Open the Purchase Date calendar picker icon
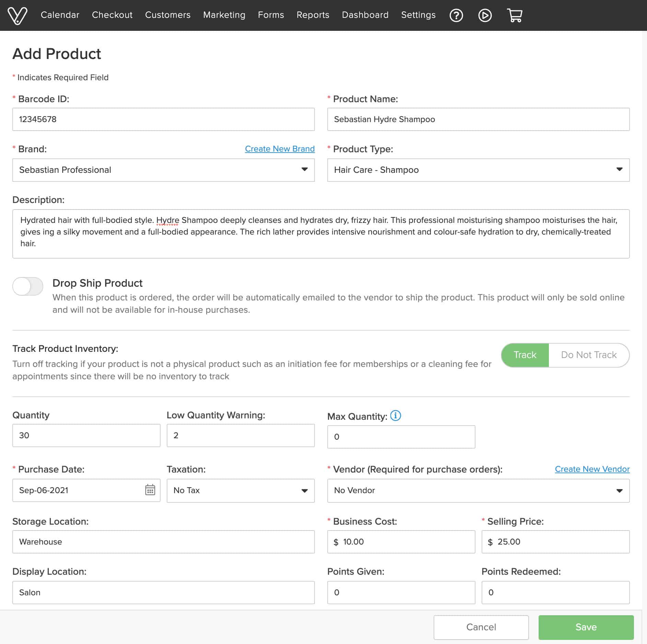The image size is (647, 644). 150,490
